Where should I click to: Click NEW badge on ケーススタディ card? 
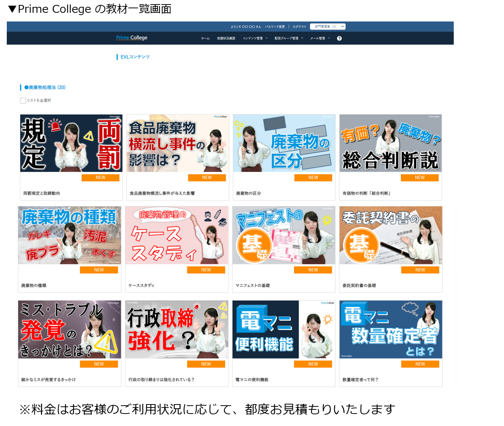(206, 270)
